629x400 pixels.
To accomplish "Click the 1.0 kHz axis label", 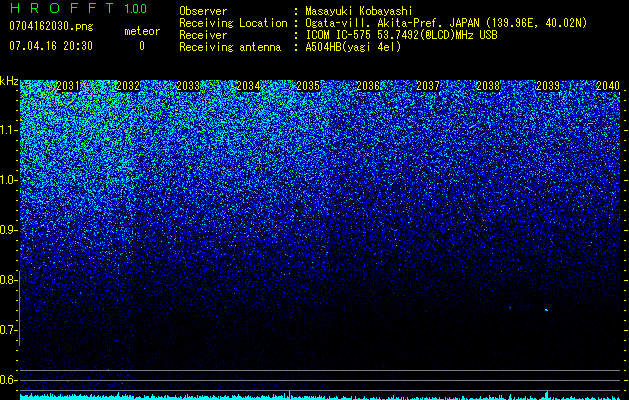I will coord(8,180).
